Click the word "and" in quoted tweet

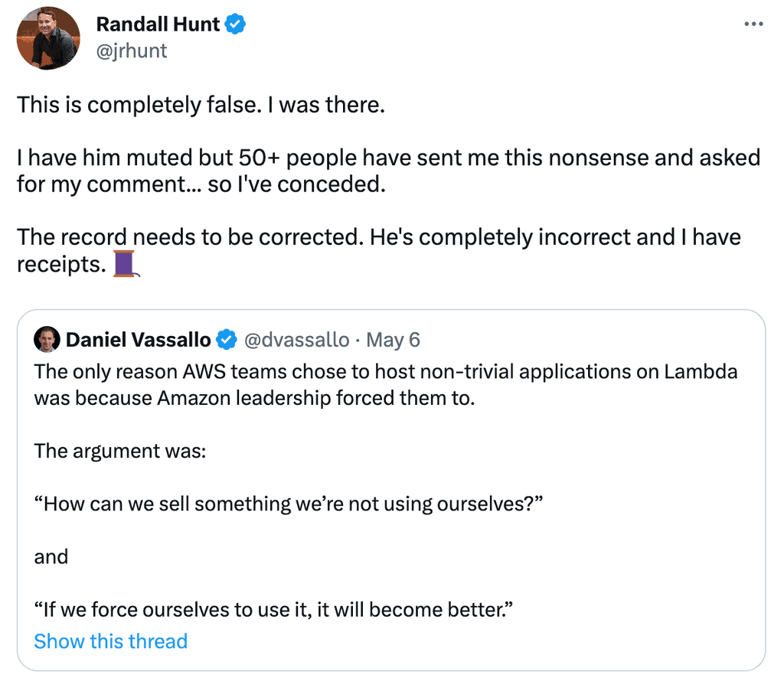[51, 556]
